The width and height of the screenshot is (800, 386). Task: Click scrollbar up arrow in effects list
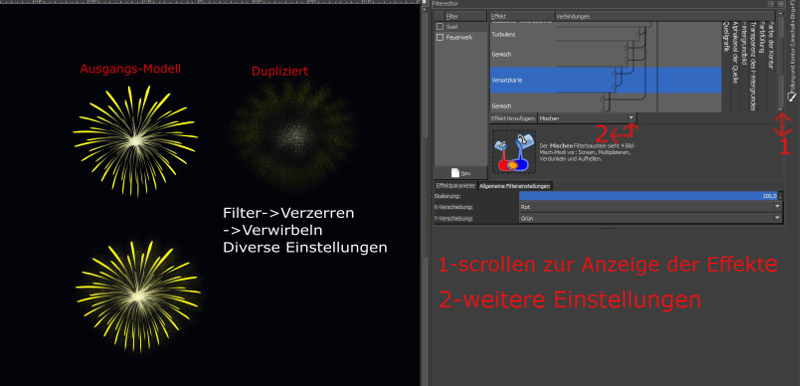780,14
